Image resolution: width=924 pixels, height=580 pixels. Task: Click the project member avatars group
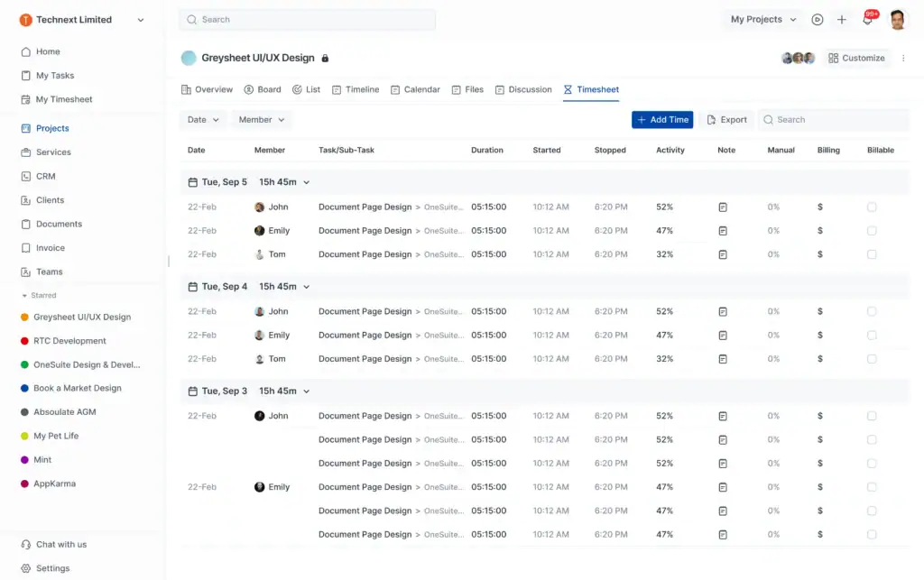coord(798,58)
